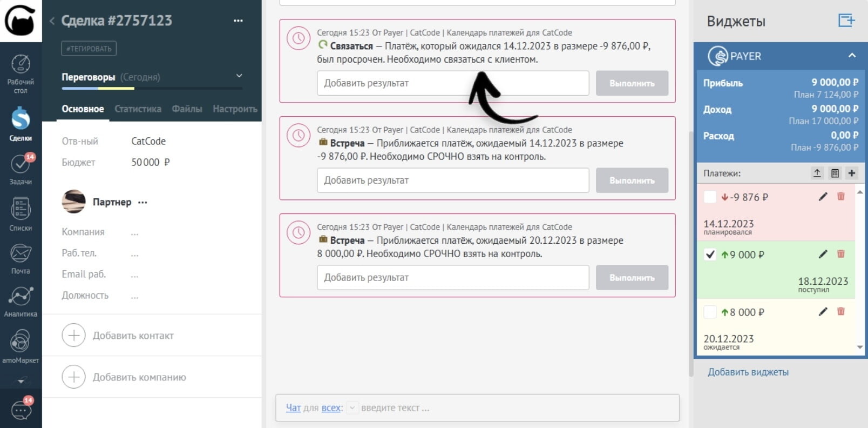Expand the Переговоры stage dropdown
The width and height of the screenshot is (868, 428).
(x=239, y=76)
